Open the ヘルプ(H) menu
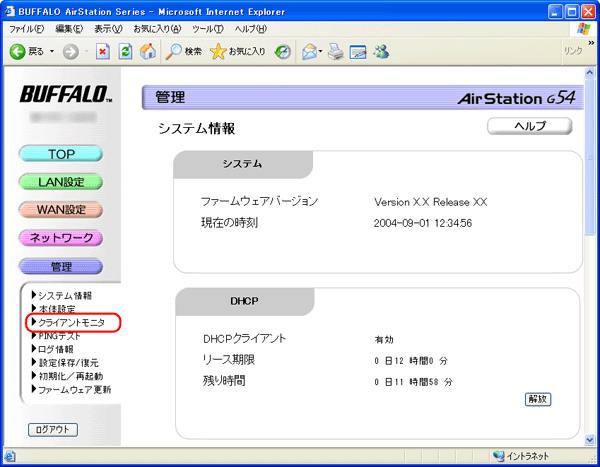 click(x=251, y=29)
